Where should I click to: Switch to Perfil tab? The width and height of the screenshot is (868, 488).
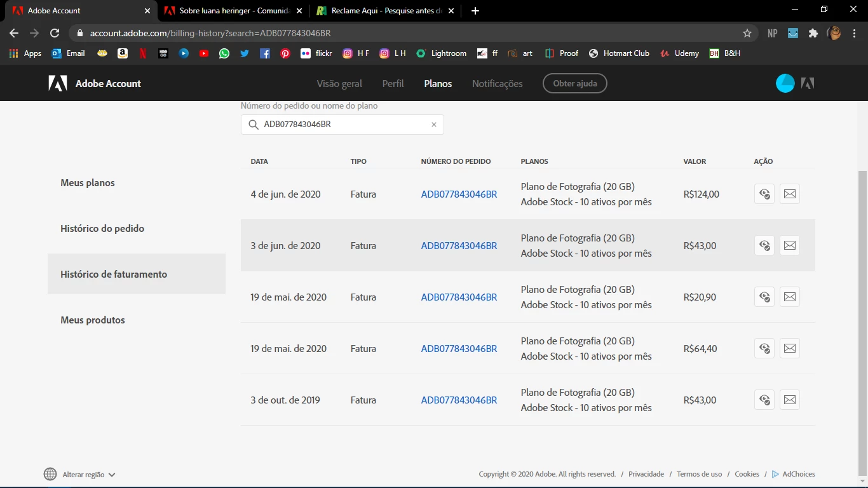coord(393,84)
